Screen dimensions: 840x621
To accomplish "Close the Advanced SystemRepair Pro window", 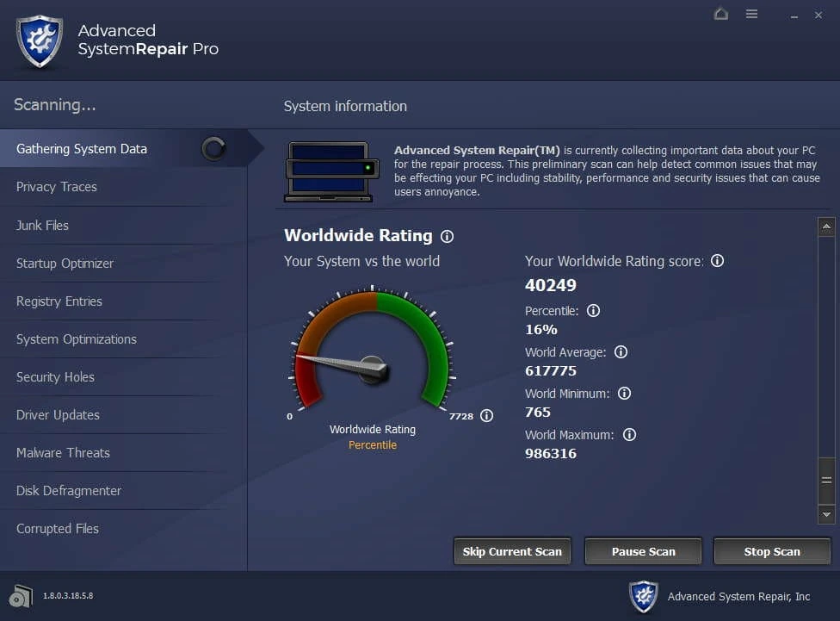I will tap(818, 15).
